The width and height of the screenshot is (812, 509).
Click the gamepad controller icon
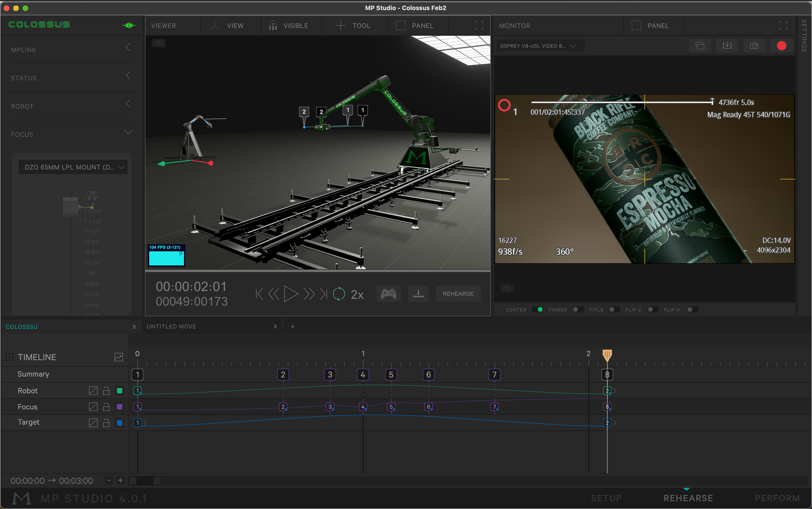388,294
